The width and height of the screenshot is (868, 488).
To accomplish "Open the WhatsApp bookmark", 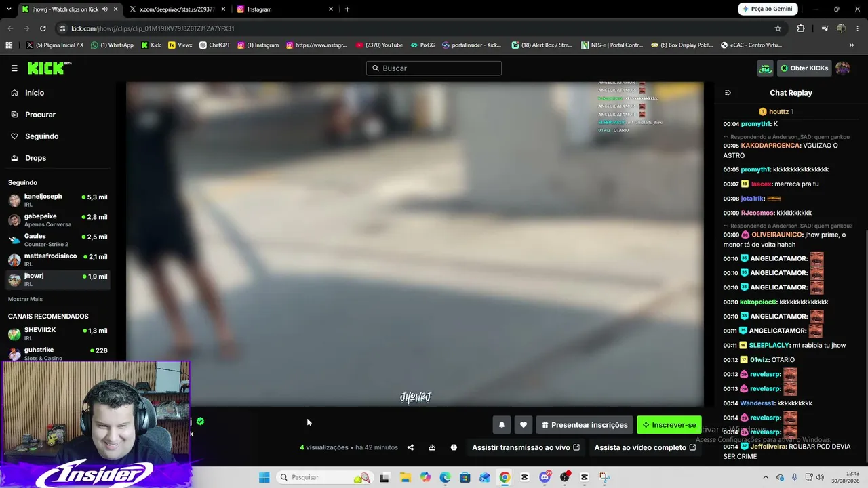I will click(x=112, y=45).
